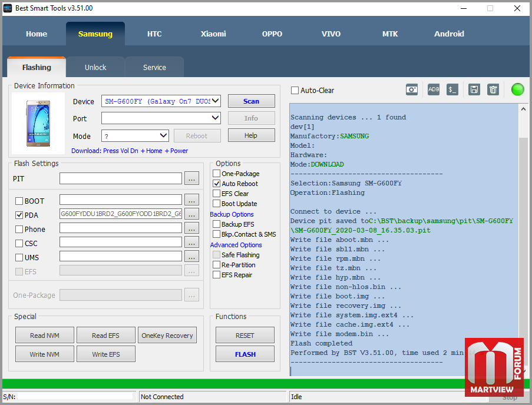Open the ADB console icon

pyautogui.click(x=433, y=90)
